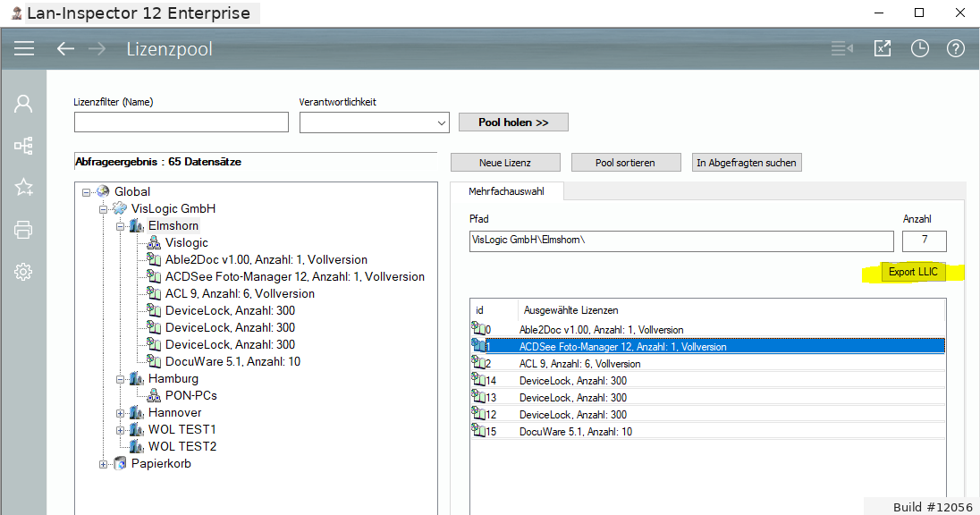Expand the Papierkorb tree node
Screen dimensions: 980x515
[103, 464]
